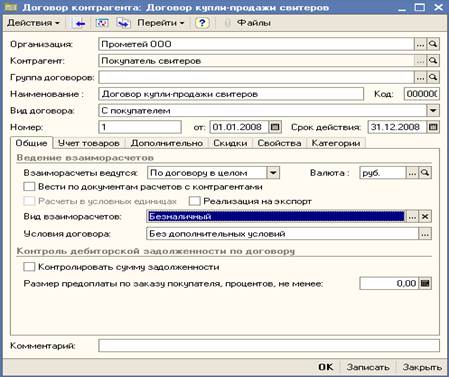The height and width of the screenshot is (377, 449).
Task: Switch to the Категории tab
Action: tap(336, 143)
